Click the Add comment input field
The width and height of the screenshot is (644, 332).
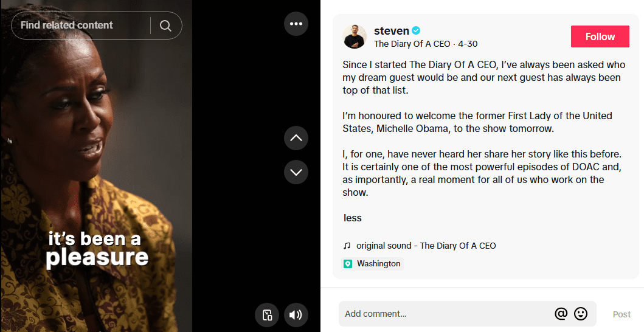pyautogui.click(x=444, y=314)
